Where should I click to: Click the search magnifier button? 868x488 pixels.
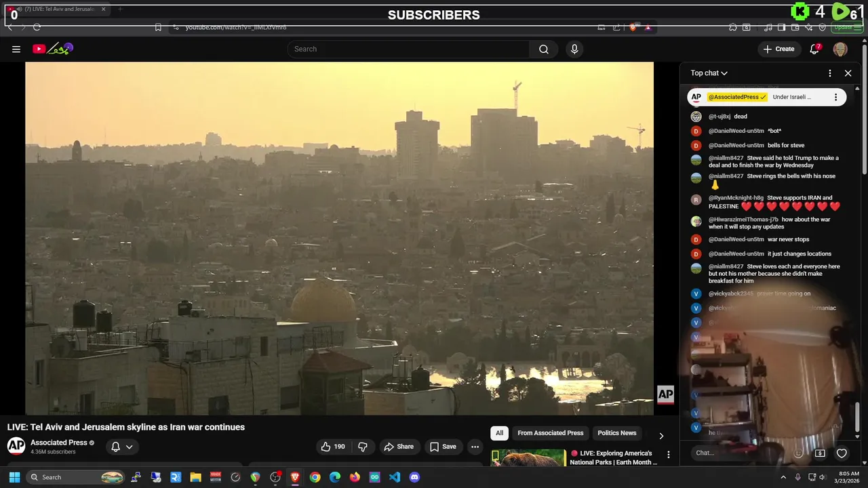pos(544,49)
